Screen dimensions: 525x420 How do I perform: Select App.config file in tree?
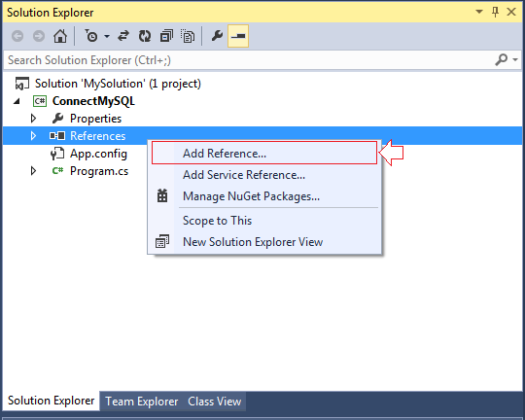coord(98,154)
